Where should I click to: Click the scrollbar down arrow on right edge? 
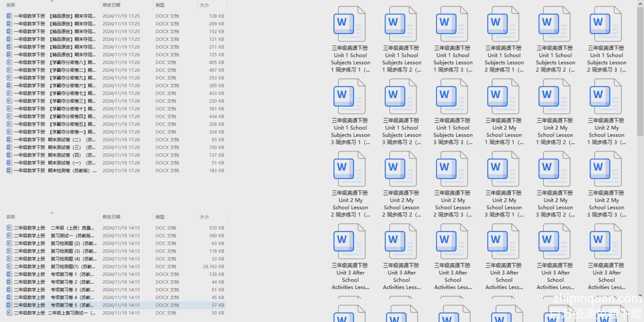(640, 295)
